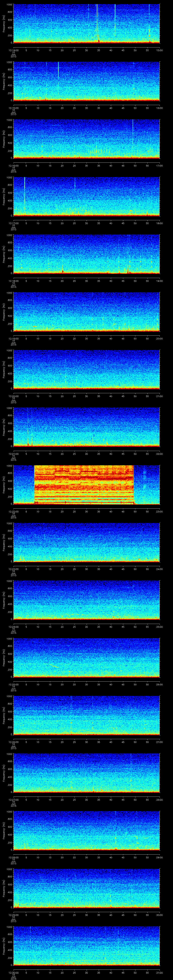Click the 19:00 end time label
This screenshot has height=980, width=173.
159,281
